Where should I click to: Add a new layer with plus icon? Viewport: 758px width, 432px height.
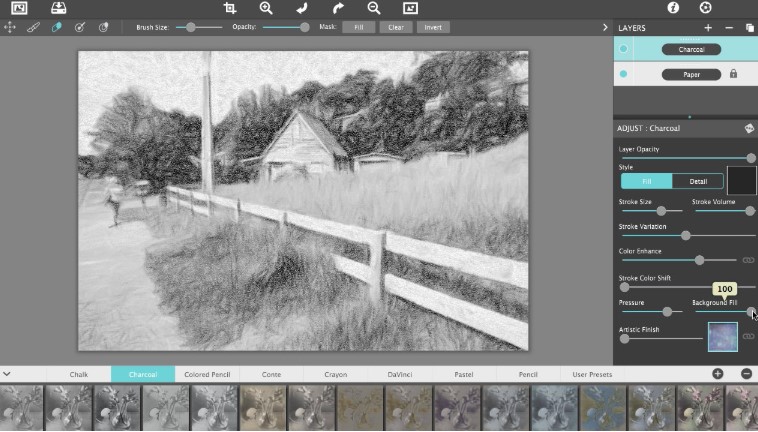[x=708, y=28]
